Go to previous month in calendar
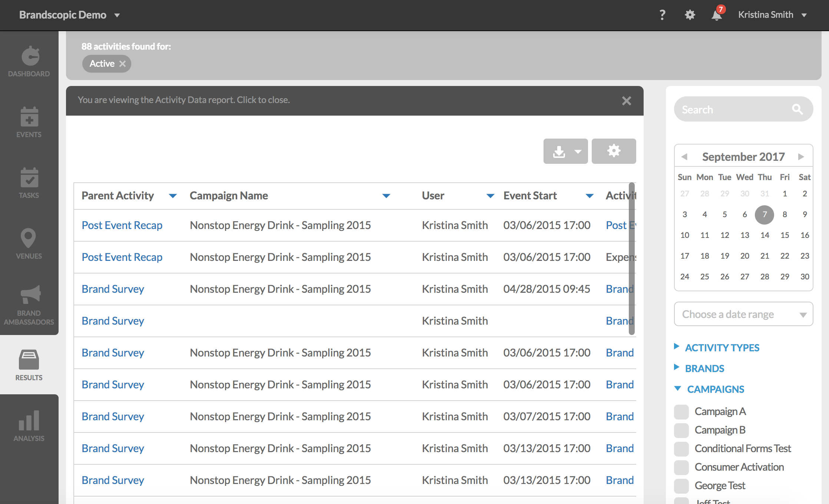This screenshot has height=504, width=829. 684,157
